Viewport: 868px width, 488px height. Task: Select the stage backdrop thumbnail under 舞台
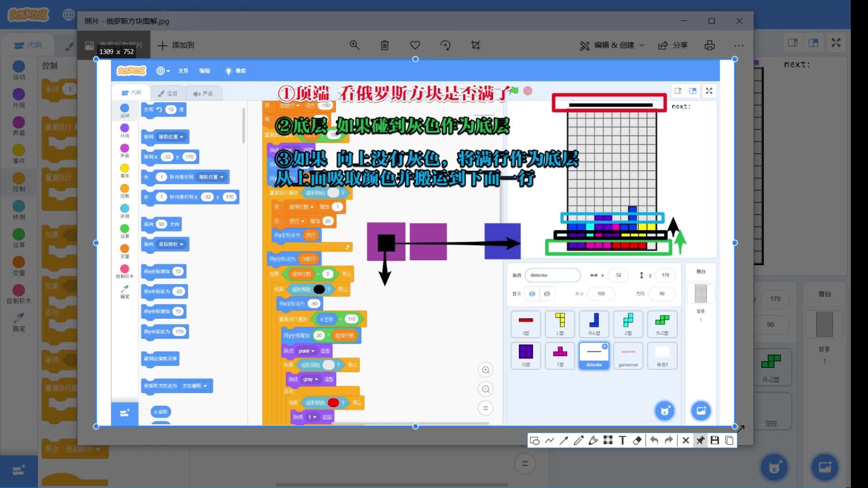(824, 324)
